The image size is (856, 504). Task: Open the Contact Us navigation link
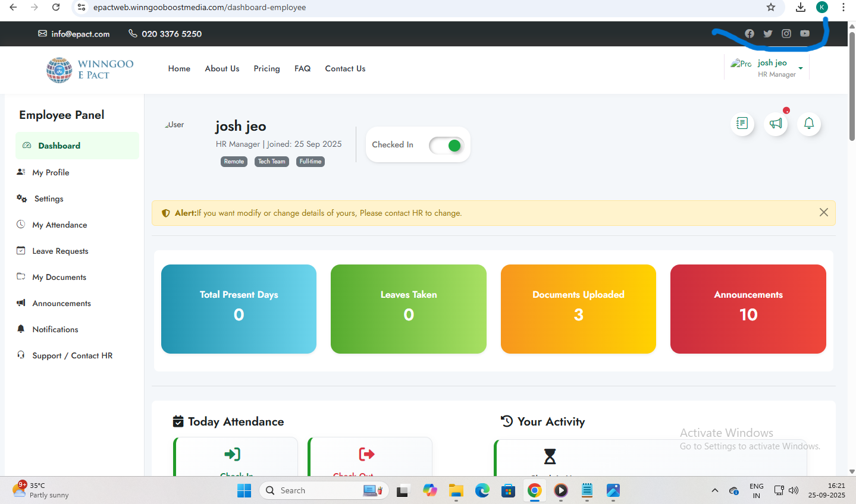[345, 69]
